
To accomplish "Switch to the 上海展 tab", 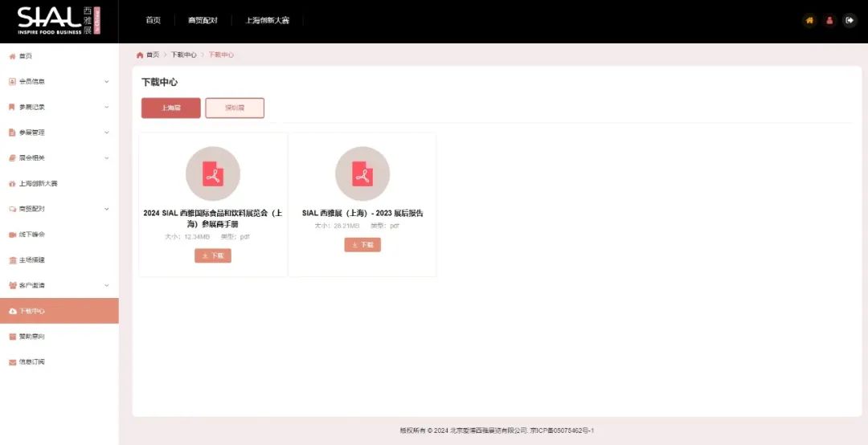I will (171, 108).
